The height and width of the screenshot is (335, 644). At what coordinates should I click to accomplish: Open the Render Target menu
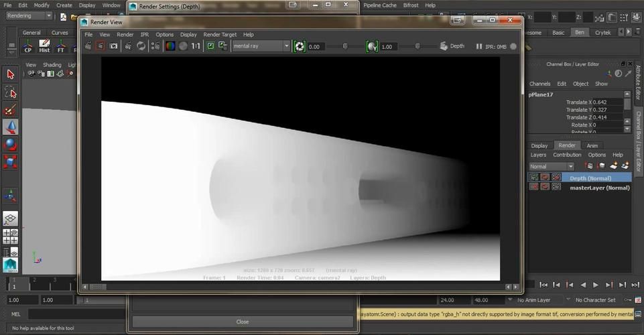click(220, 34)
